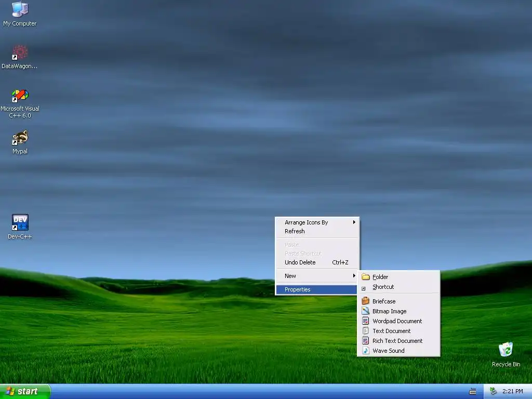Viewport: 532px width, 399px height.
Task: Select the My Computer desktop icon
Action: 20,14
